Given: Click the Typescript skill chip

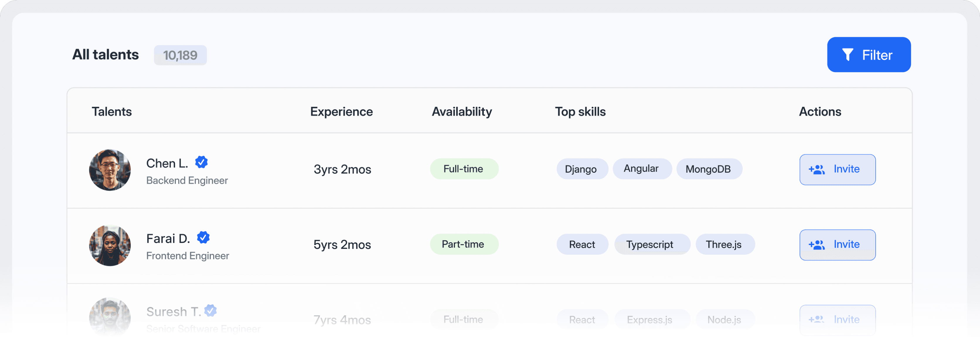Looking at the screenshot, I should [x=649, y=244].
